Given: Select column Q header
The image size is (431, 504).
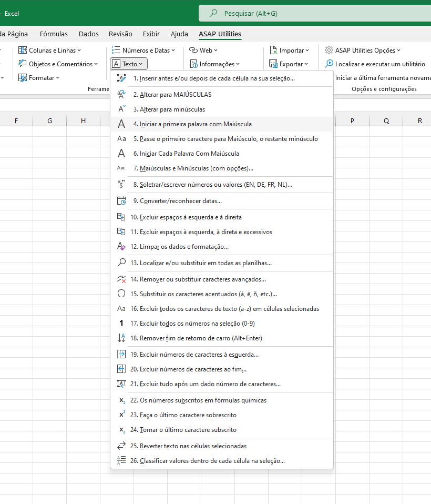Looking at the screenshot, I should coord(386,121).
